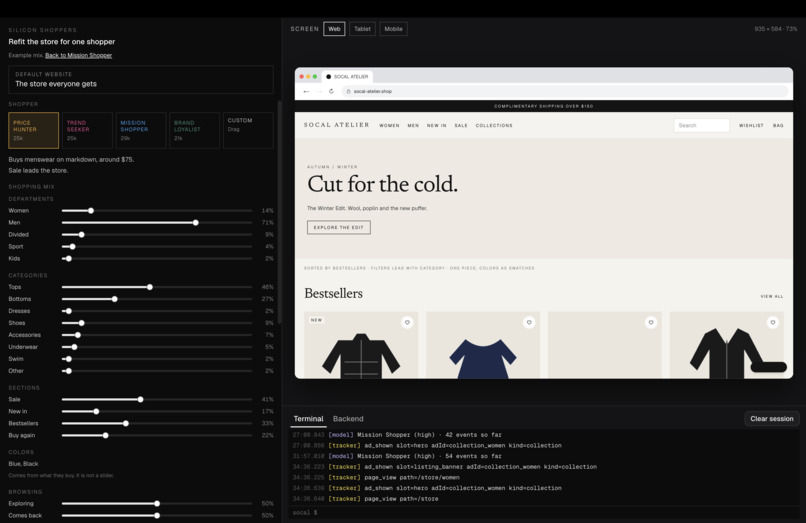Image resolution: width=806 pixels, height=523 pixels.
Task: Click the Kids department slider handle
Action: coord(69,259)
